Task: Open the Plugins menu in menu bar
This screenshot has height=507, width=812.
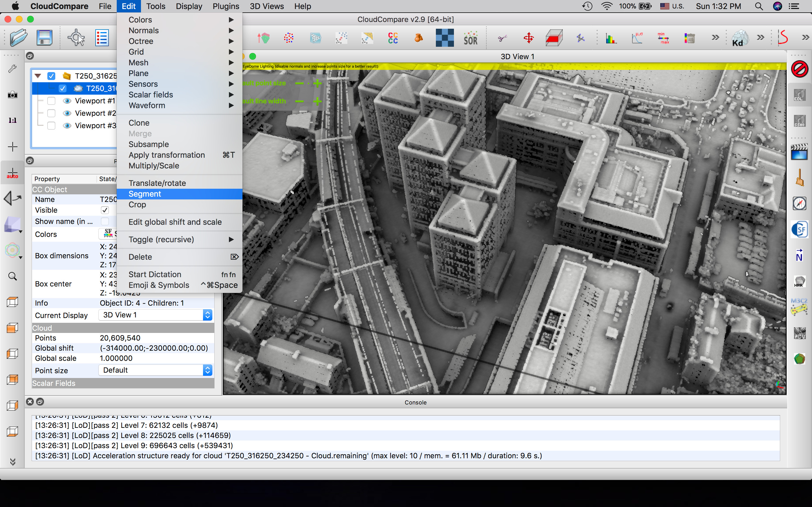Action: pos(226,6)
